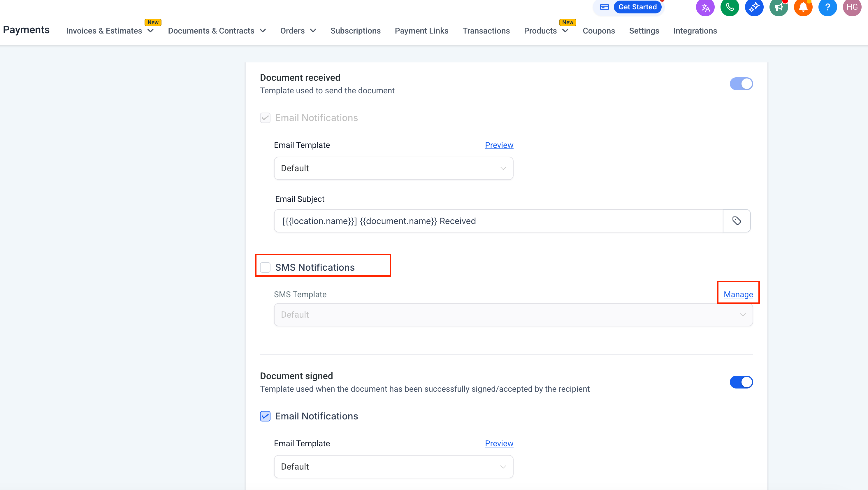868x490 pixels.
Task: Go to the Transactions tab
Action: (486, 31)
